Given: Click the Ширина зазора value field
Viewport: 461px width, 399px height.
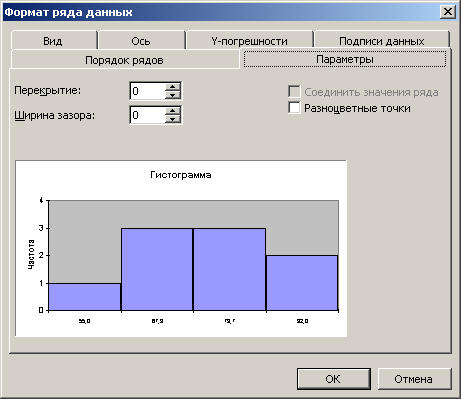Looking at the screenshot, I should tap(147, 115).
